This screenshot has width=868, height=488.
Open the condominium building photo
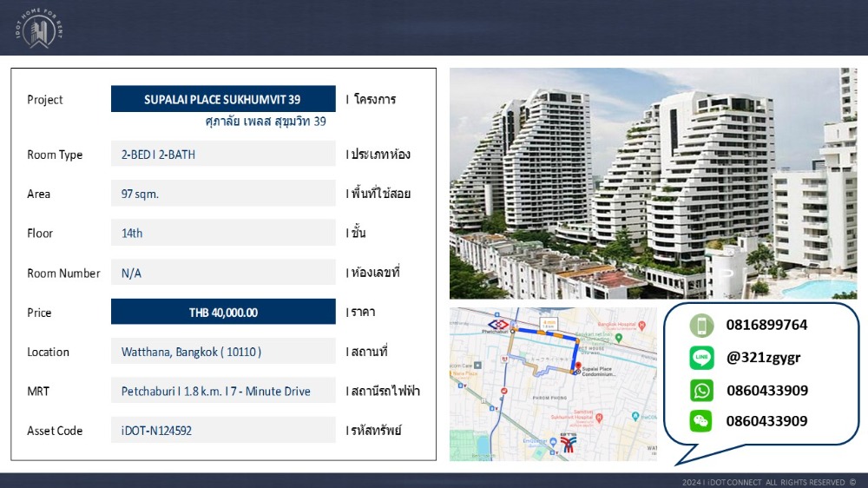(x=653, y=183)
